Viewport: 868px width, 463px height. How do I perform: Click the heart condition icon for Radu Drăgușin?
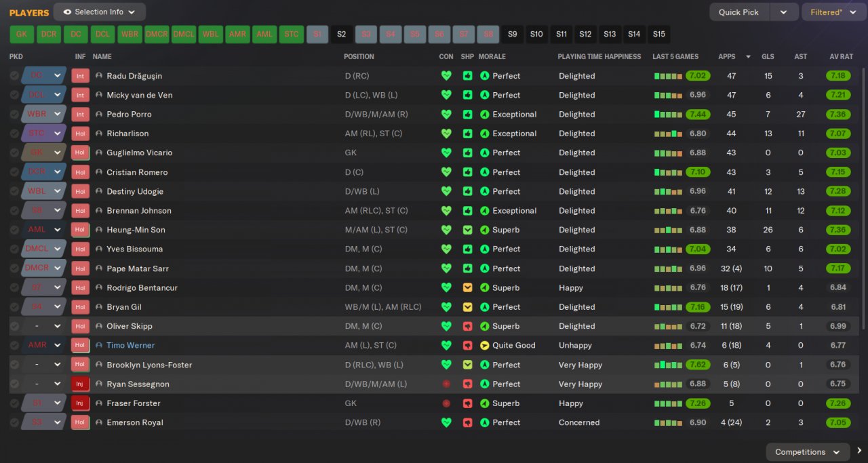tap(446, 76)
